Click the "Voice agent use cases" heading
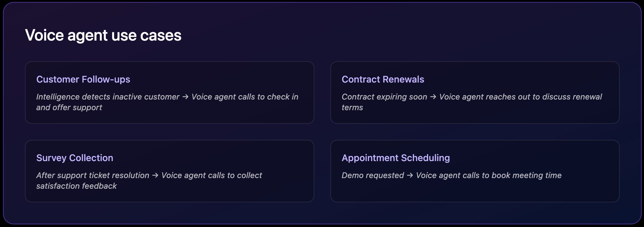644x227 pixels. coord(103,35)
